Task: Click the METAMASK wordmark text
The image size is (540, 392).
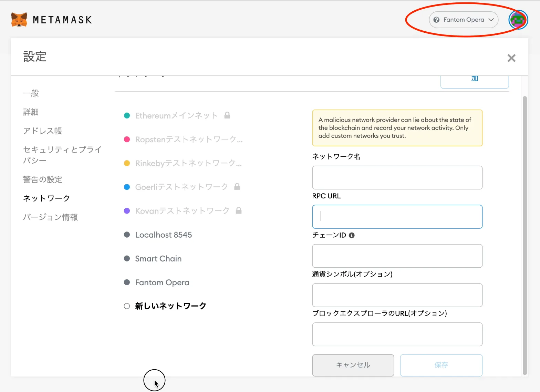Action: pyautogui.click(x=62, y=20)
